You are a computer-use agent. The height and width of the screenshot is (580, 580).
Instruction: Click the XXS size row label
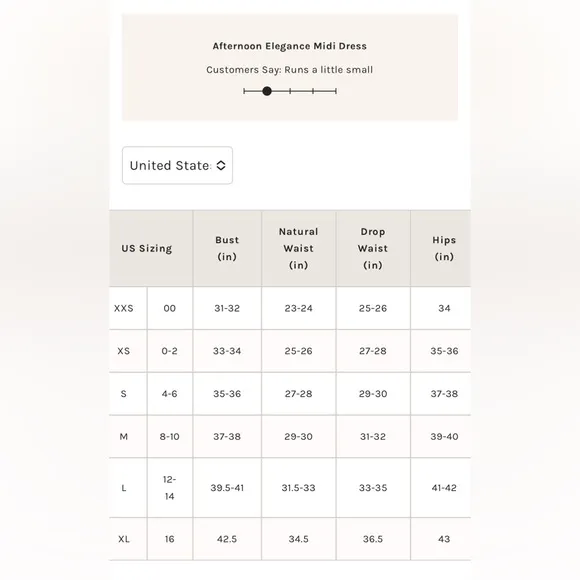point(124,308)
